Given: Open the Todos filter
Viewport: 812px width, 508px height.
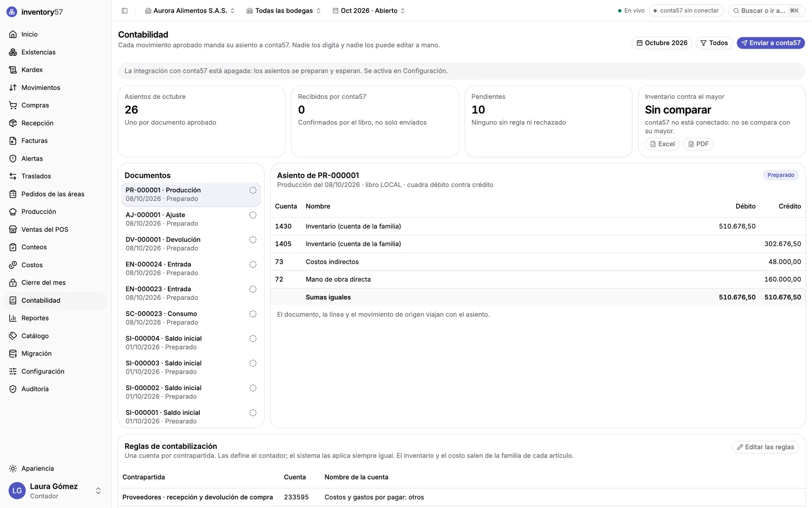Looking at the screenshot, I should [714, 43].
